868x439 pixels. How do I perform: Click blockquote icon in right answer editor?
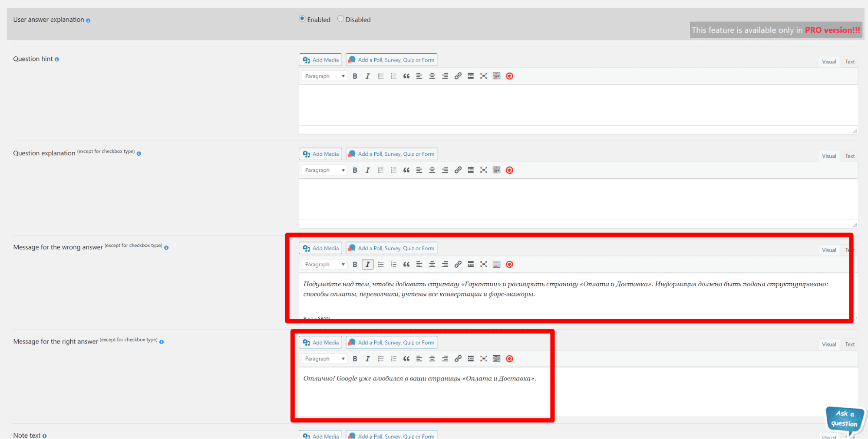pos(406,359)
